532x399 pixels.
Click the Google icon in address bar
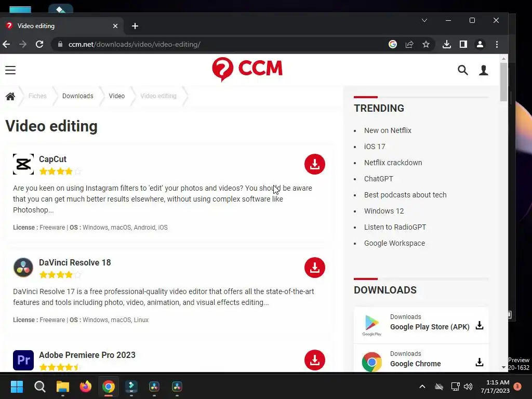click(393, 44)
